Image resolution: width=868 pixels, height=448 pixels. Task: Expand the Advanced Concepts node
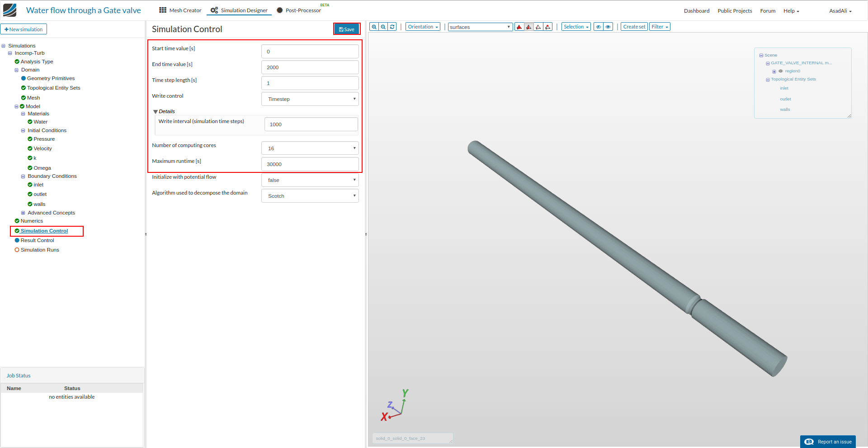(x=23, y=213)
